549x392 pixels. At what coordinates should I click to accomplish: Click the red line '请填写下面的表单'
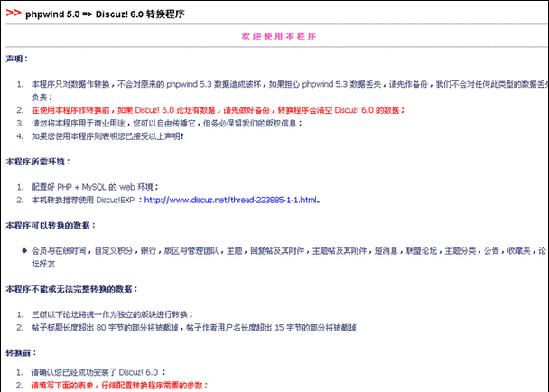[x=120, y=386]
